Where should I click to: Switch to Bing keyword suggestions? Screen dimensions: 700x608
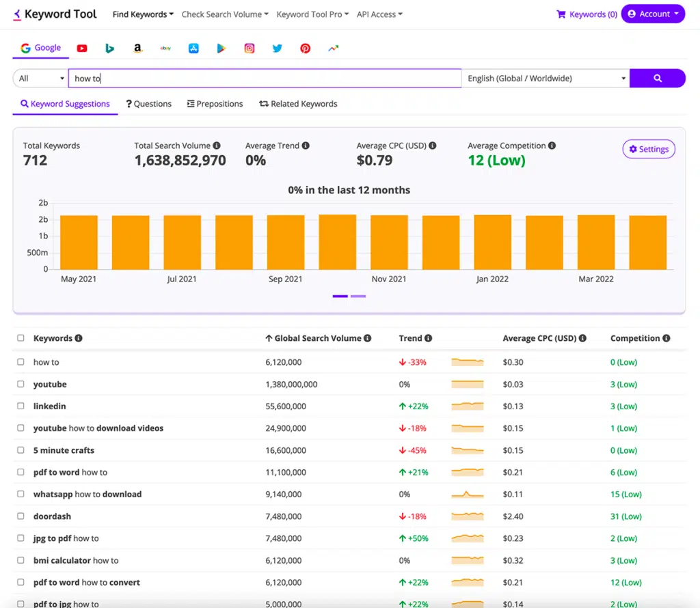109,48
